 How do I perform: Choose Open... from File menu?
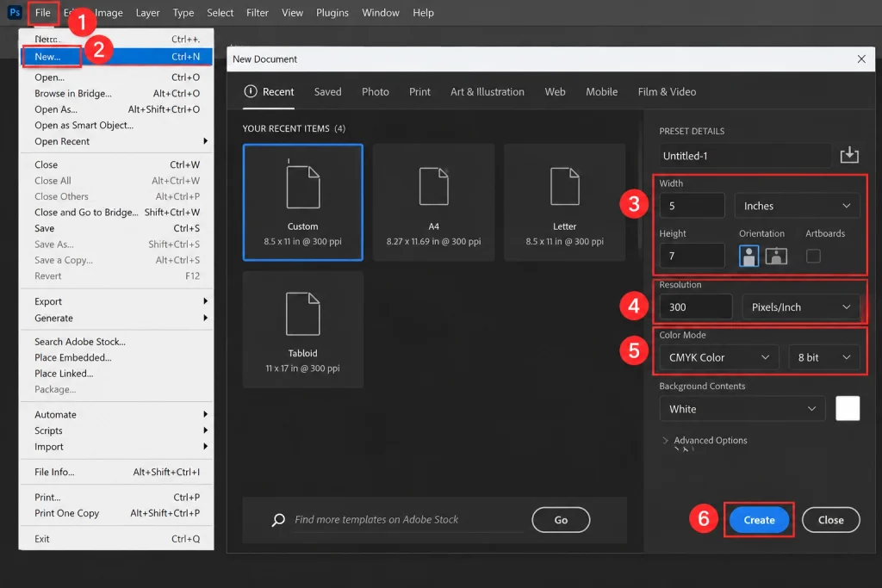[117, 77]
